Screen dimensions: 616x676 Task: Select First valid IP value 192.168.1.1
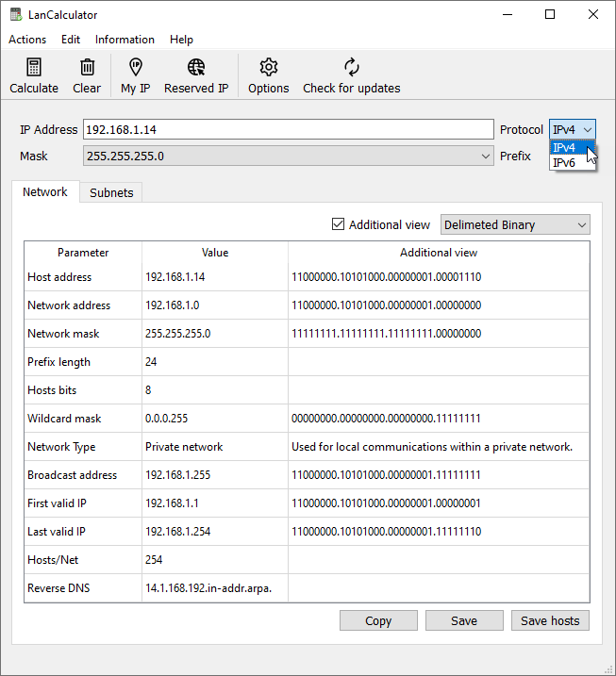215,503
